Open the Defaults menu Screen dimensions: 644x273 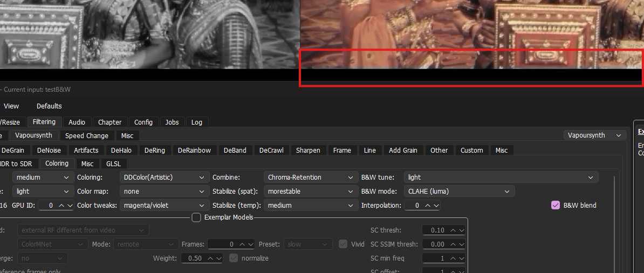click(49, 106)
